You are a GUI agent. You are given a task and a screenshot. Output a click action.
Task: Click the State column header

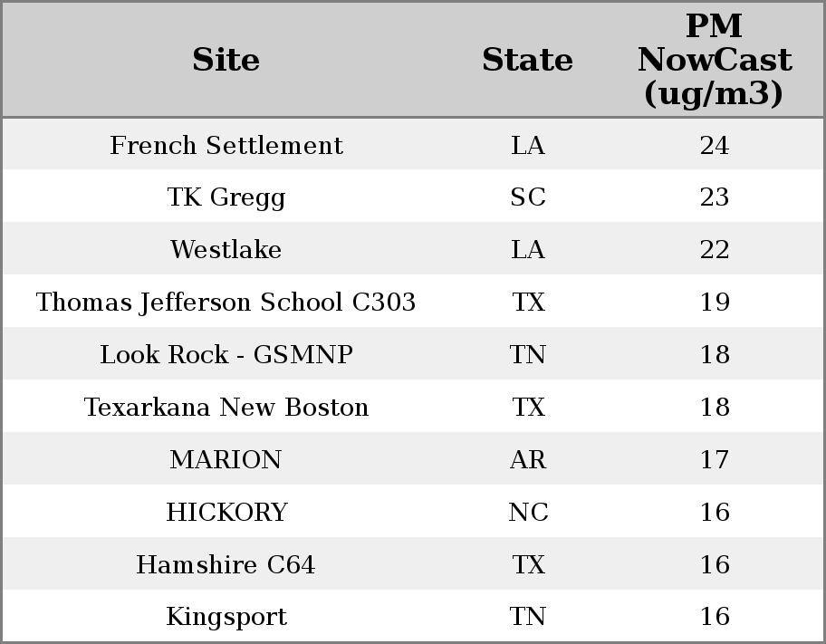click(x=527, y=60)
